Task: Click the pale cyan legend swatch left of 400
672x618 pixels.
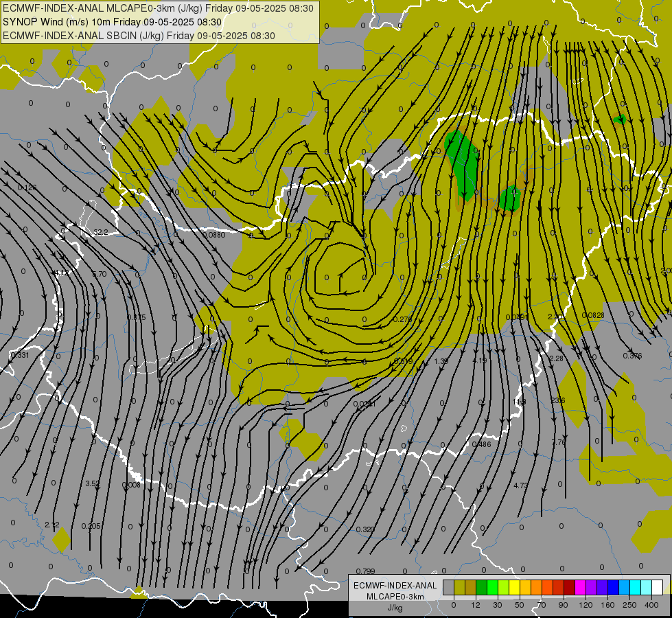Action: (x=647, y=587)
